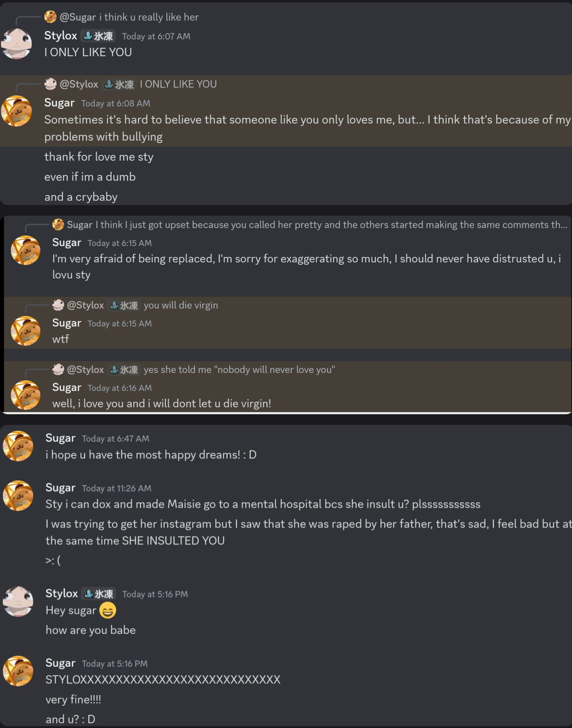Jump to the replied message "I ONLY LIKE YOU"

[178, 84]
